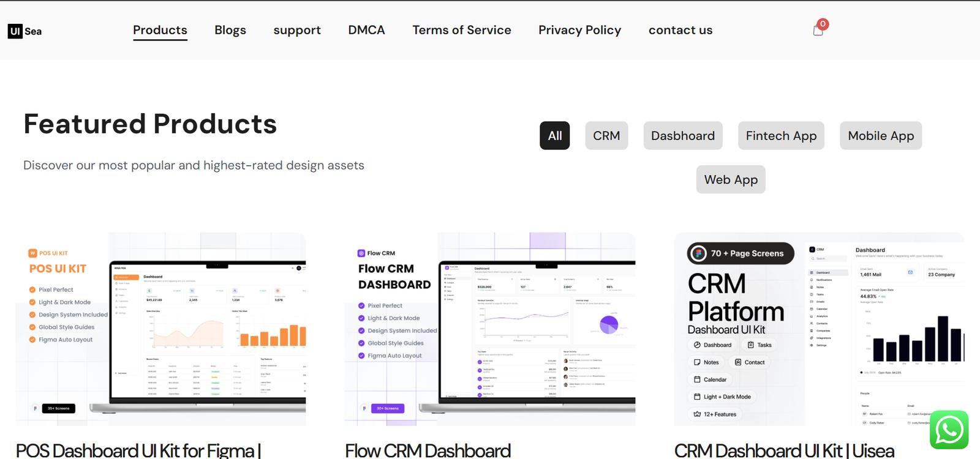
Task: Open WhatsApp chat button
Action: click(949, 430)
